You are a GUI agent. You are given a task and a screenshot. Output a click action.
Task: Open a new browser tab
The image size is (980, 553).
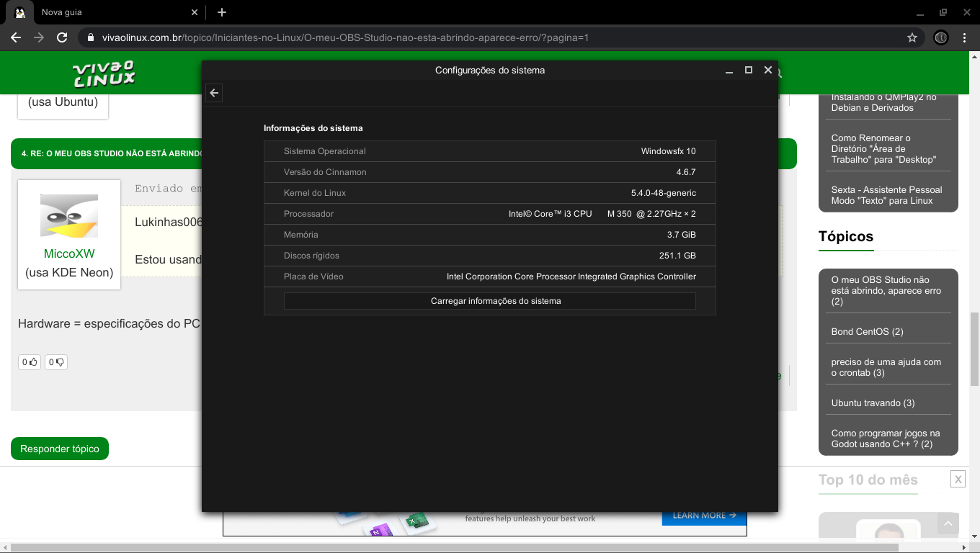(222, 12)
